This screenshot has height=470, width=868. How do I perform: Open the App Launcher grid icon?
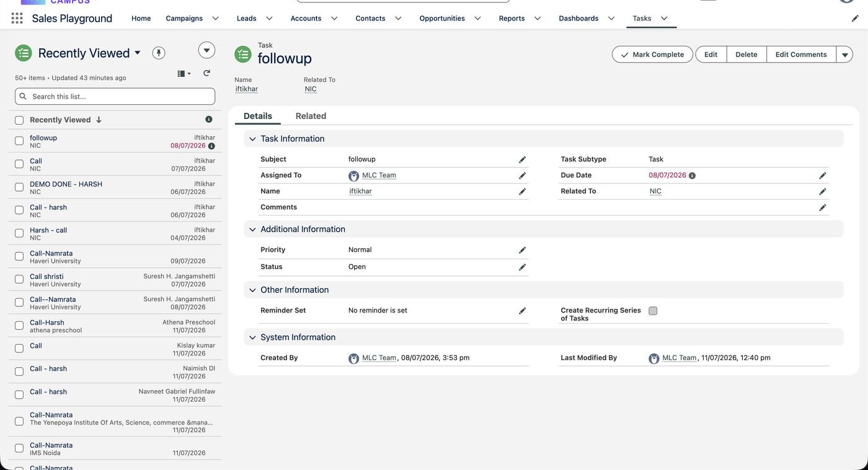pyautogui.click(x=17, y=18)
